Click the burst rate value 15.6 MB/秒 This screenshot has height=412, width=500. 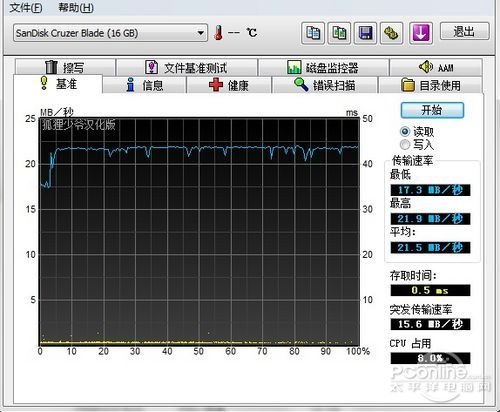tap(430, 324)
